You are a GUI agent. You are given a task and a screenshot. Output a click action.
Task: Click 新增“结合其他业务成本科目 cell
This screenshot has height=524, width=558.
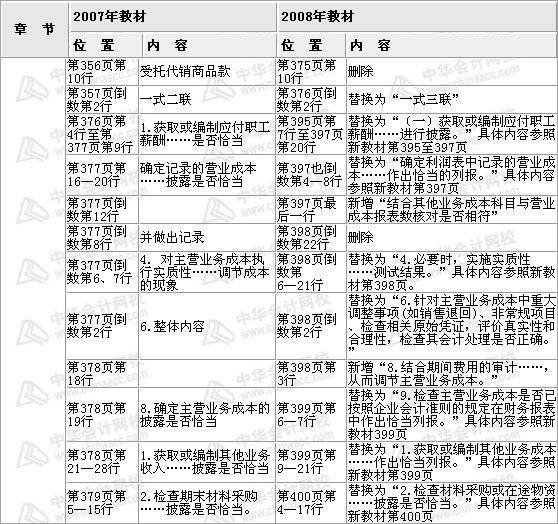452,210
